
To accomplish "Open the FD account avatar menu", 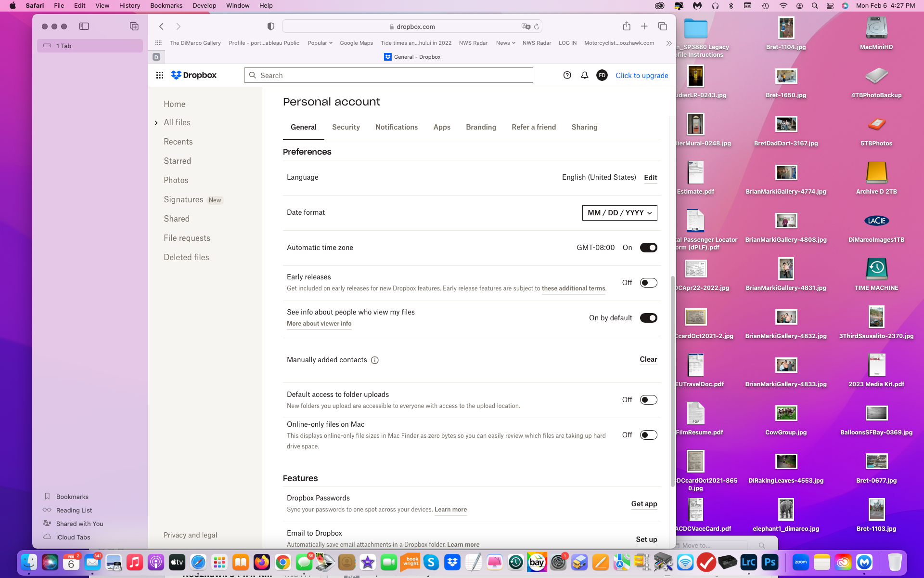I will click(602, 75).
